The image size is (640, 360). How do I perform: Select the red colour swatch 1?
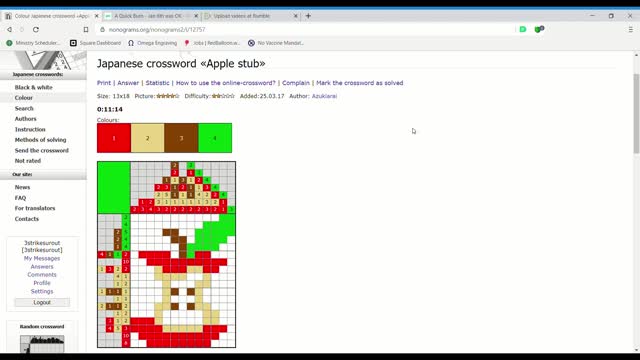point(114,138)
